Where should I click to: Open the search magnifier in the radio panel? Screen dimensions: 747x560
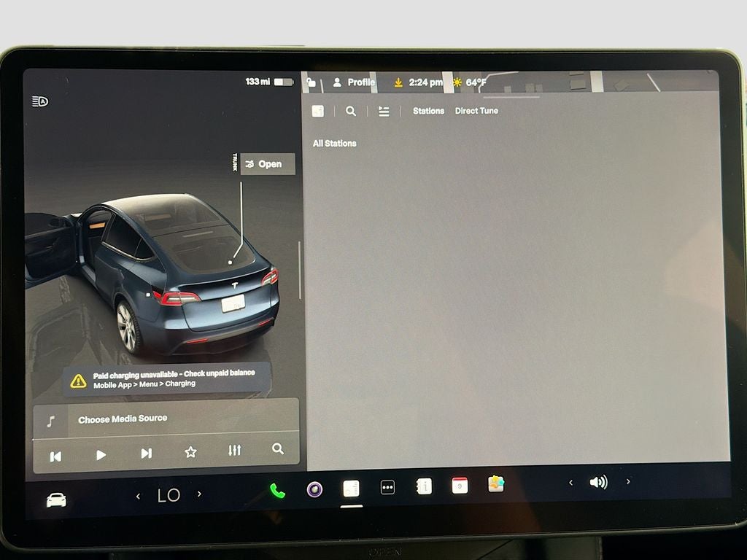[351, 111]
